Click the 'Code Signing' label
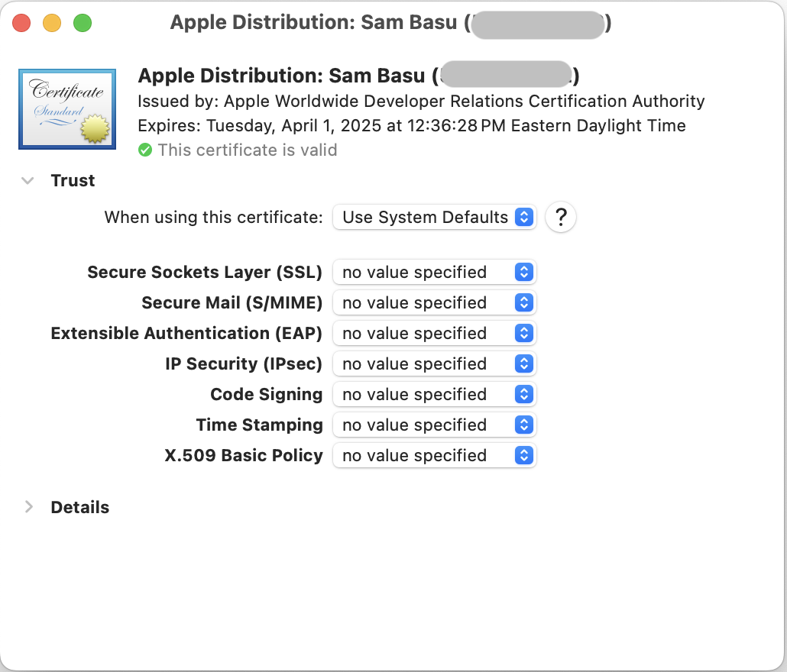Viewport: 787px width, 672px height. coord(266,395)
